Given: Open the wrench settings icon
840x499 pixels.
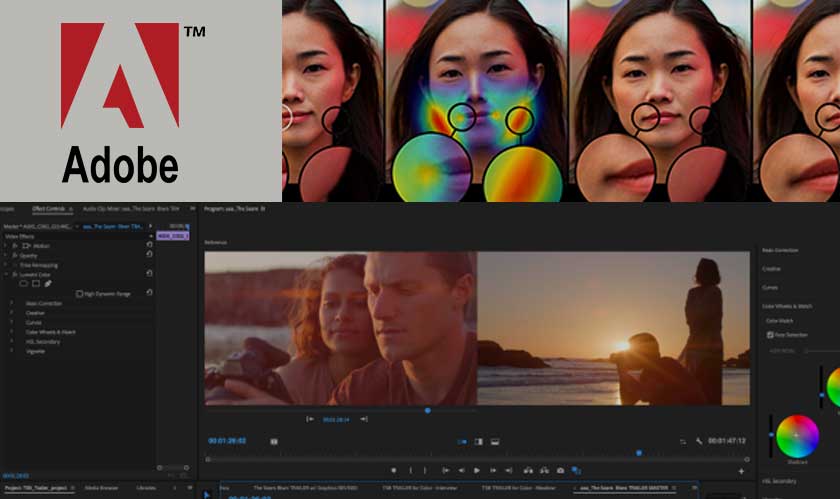Looking at the screenshot, I should click(x=699, y=441).
